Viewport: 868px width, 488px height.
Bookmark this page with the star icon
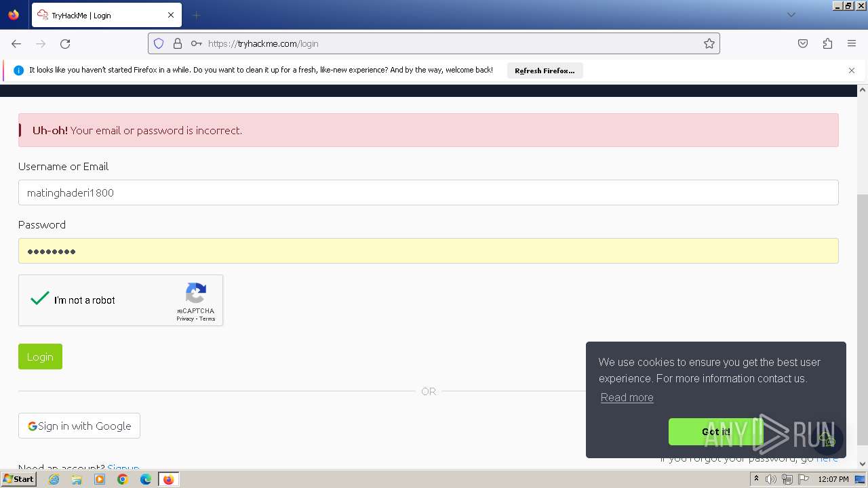[x=709, y=43]
